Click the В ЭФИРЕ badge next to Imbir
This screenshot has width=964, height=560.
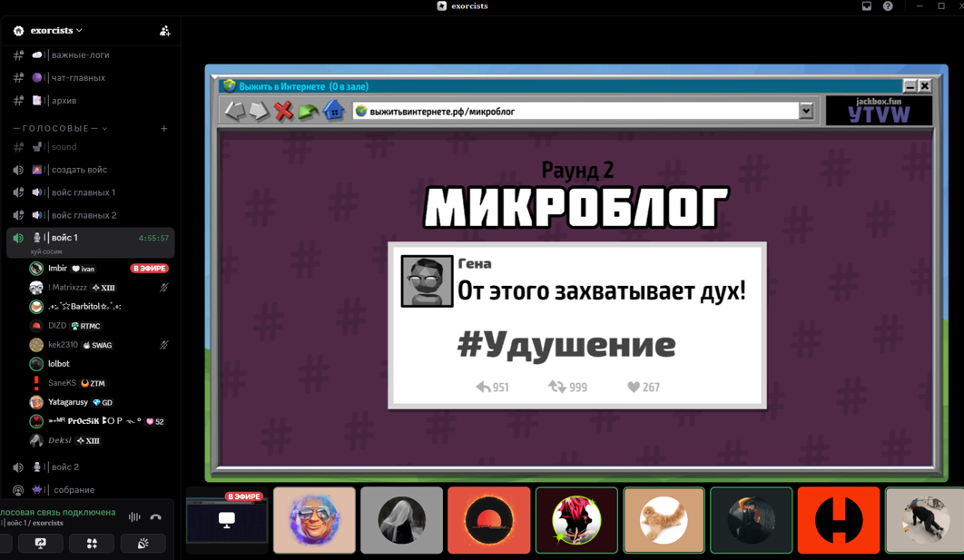150,268
